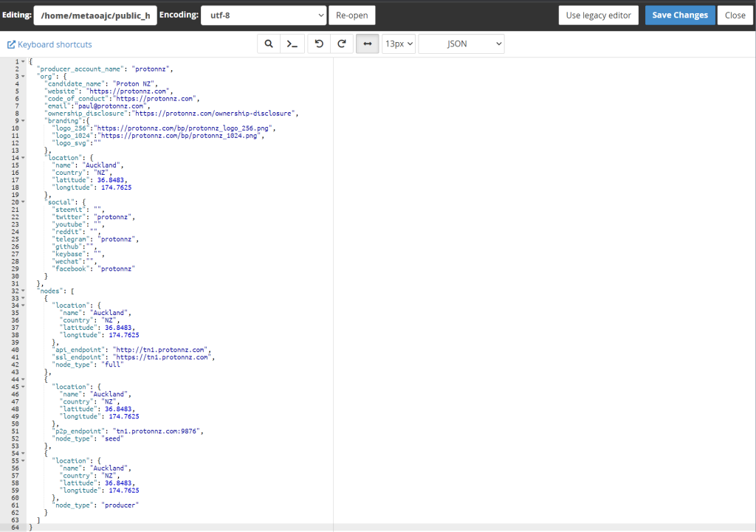
Task: Click the "producer" node_type value
Action: click(x=120, y=505)
